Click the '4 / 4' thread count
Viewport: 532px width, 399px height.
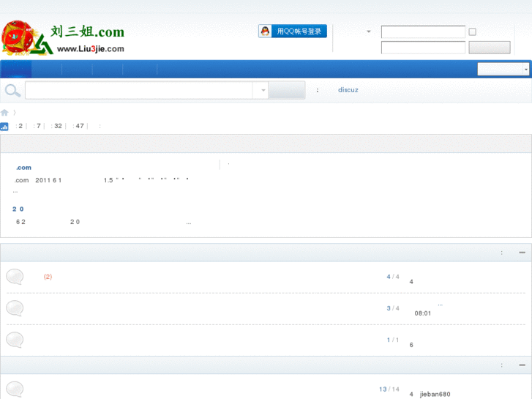point(393,277)
